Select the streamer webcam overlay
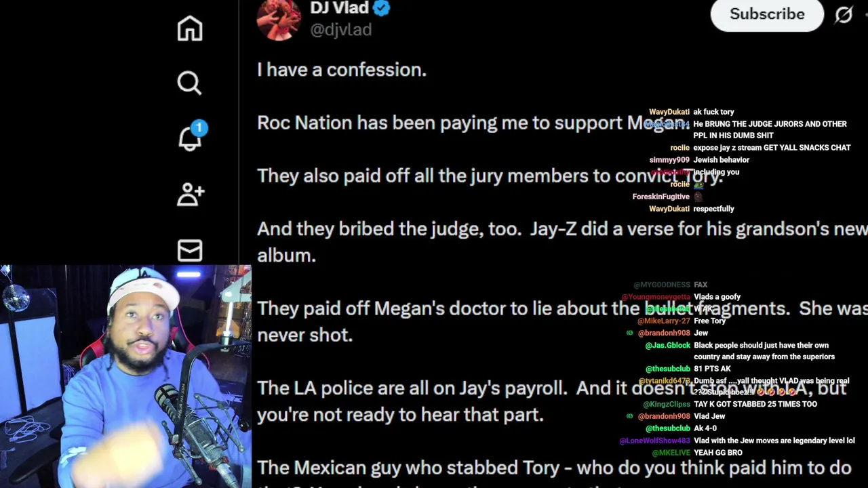Image resolution: width=868 pixels, height=488 pixels. (x=125, y=376)
